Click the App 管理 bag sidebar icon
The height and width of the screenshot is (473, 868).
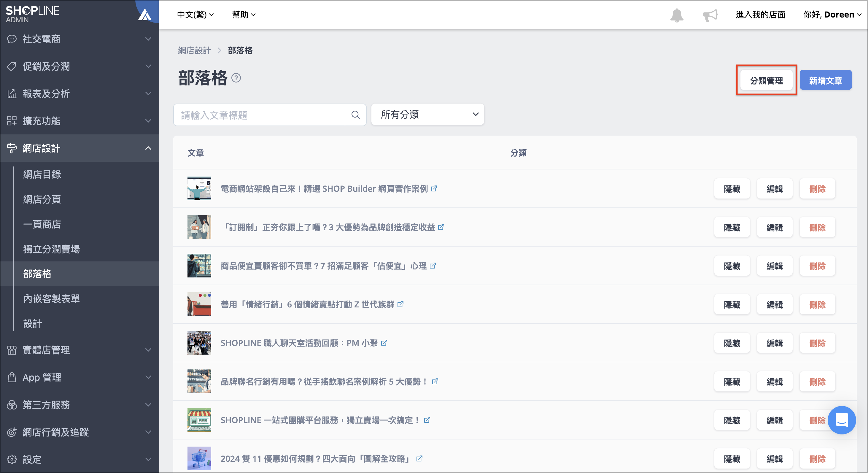(12, 377)
